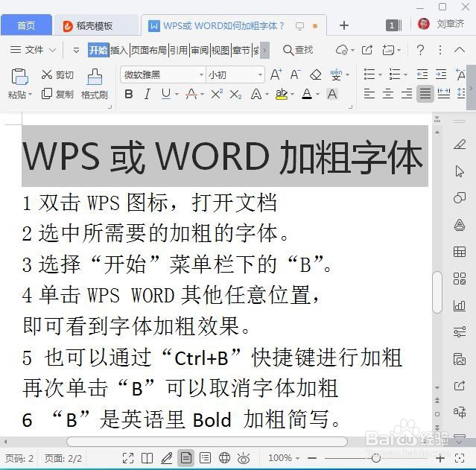The image size is (476, 470).
Task: Expand more ribbon tabs arrow
Action: 264,50
